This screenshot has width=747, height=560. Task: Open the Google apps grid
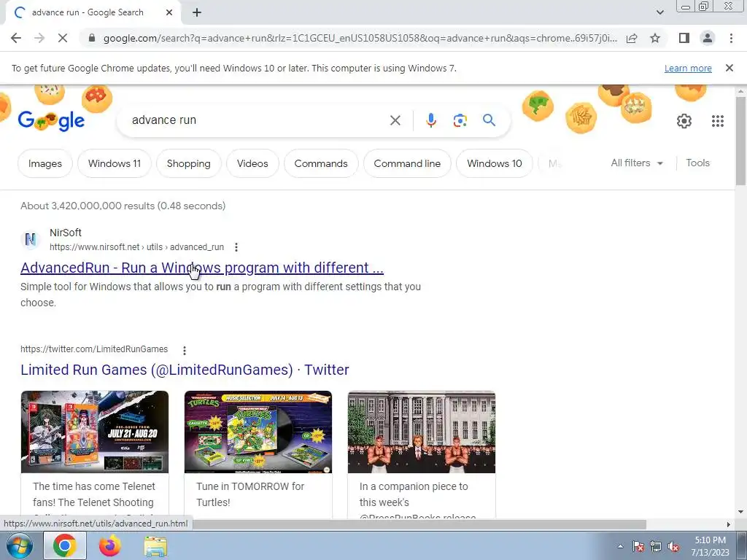[x=718, y=121]
